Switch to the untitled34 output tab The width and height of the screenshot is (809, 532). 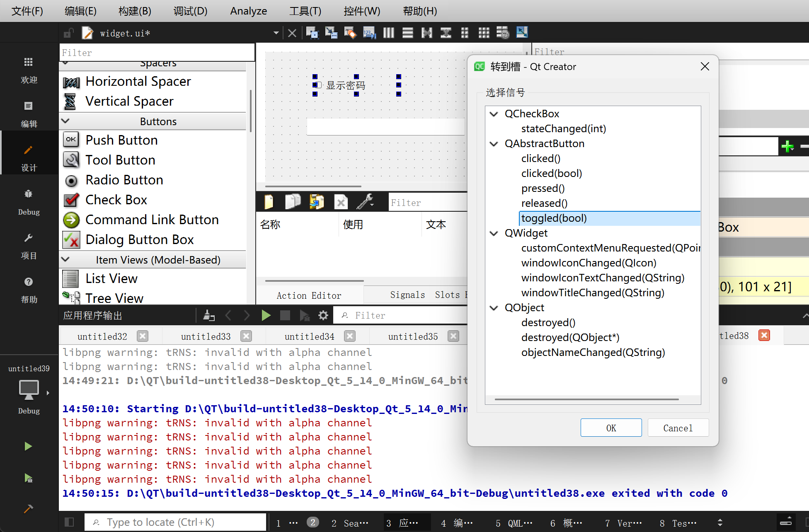309,336
